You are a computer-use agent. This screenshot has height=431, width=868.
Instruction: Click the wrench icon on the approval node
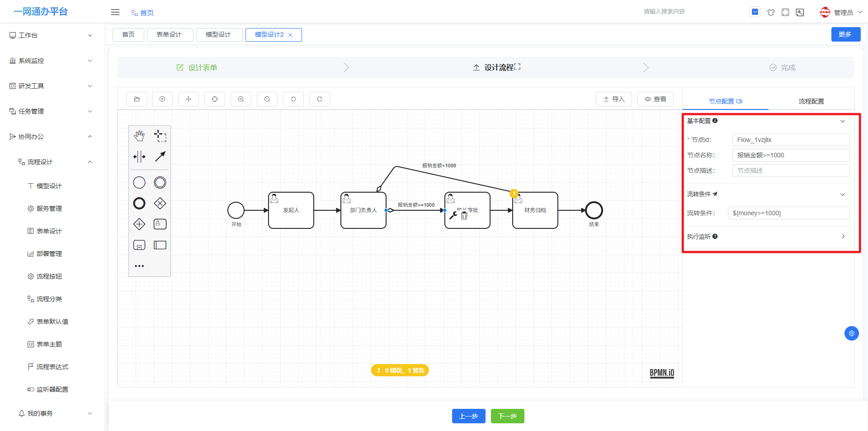pyautogui.click(x=453, y=216)
